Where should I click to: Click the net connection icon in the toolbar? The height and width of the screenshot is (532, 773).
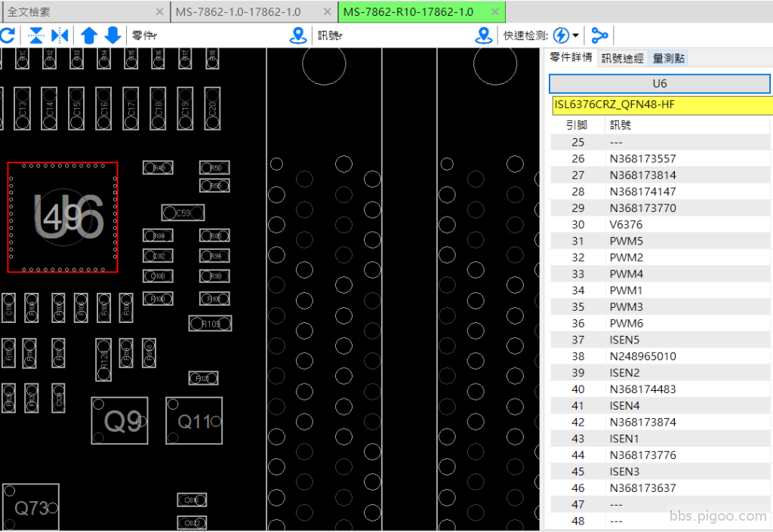point(599,35)
